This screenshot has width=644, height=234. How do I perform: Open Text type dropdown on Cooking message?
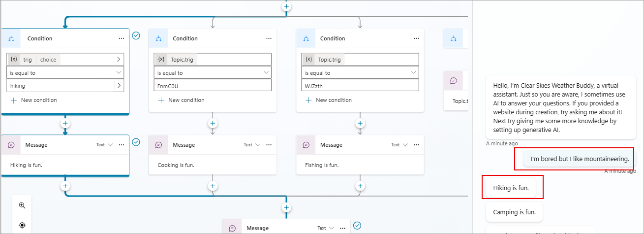pos(252,145)
